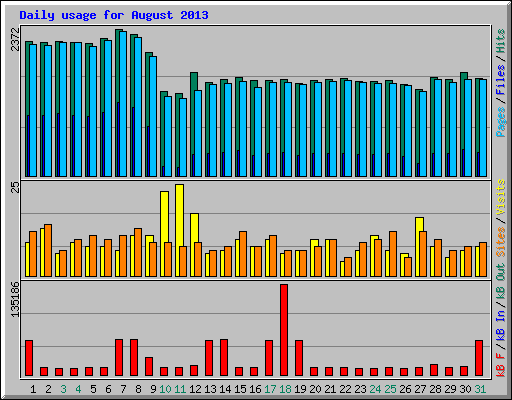
Task: Click the title 'Daily usage for August 2013'
Action: pos(114,15)
